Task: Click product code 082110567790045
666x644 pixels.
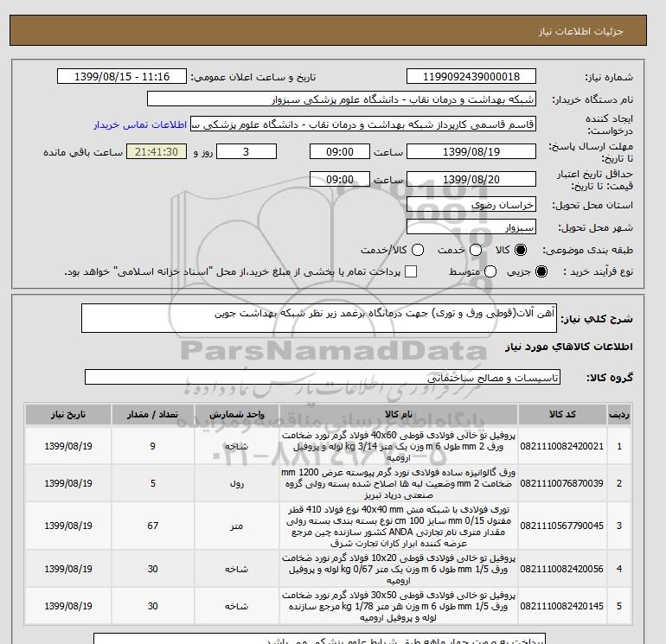Action: pos(562,526)
